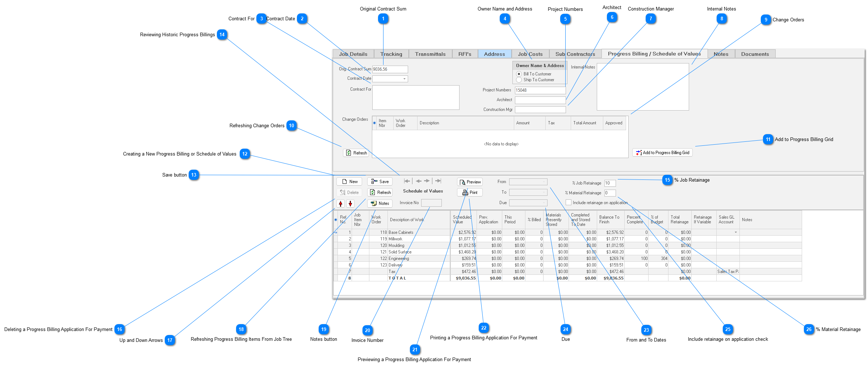Advance to last record with navigation arrow

[x=438, y=181]
